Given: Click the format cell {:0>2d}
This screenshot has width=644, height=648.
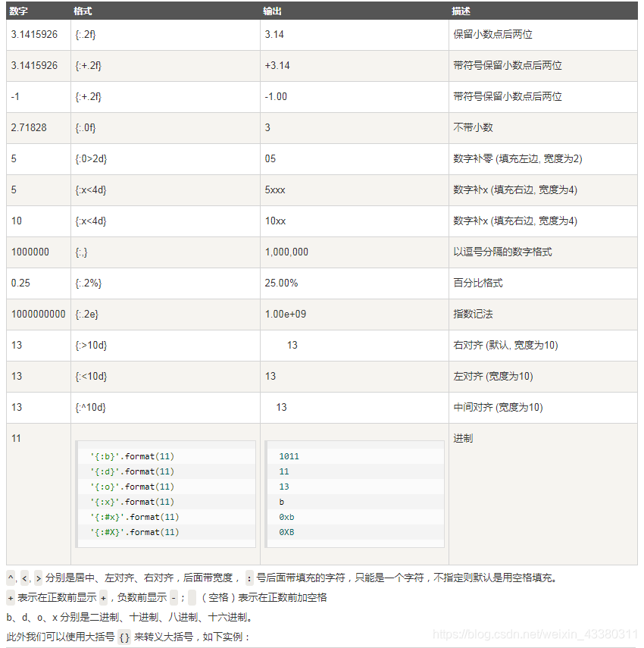Looking at the screenshot, I should [x=91, y=159].
